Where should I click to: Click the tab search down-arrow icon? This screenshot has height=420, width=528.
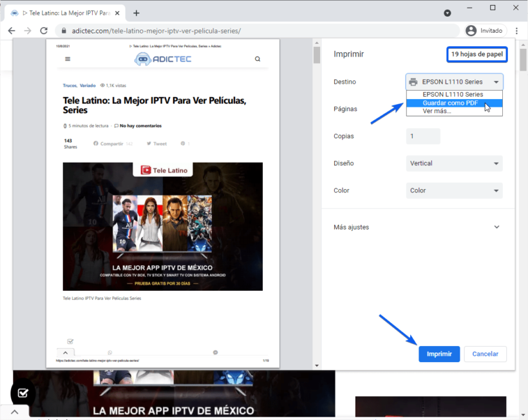click(x=448, y=13)
